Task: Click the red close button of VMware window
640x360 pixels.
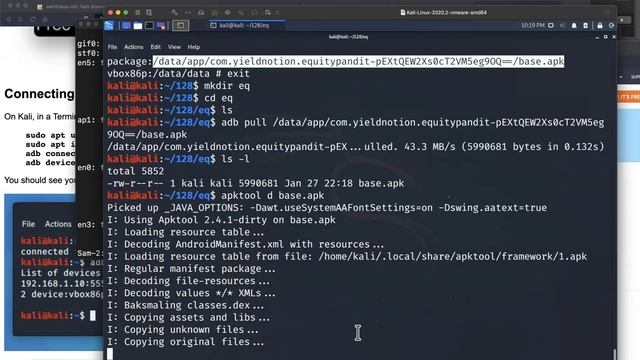Action: (110, 13)
